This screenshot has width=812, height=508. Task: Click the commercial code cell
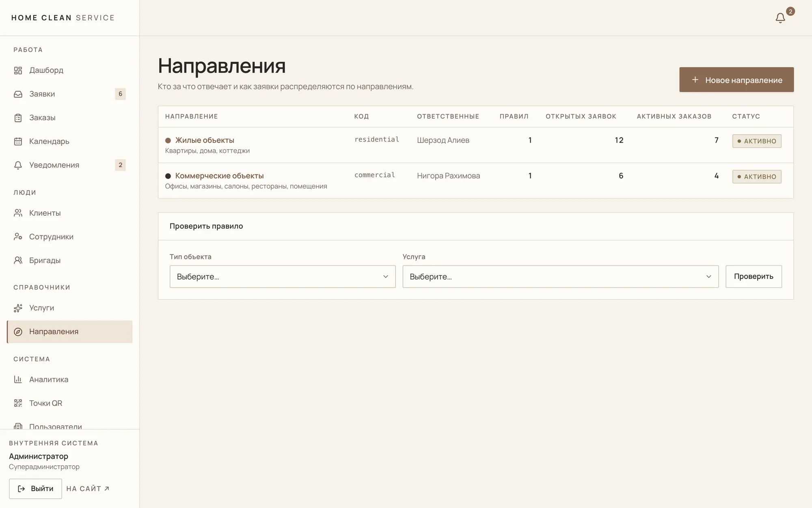(375, 175)
